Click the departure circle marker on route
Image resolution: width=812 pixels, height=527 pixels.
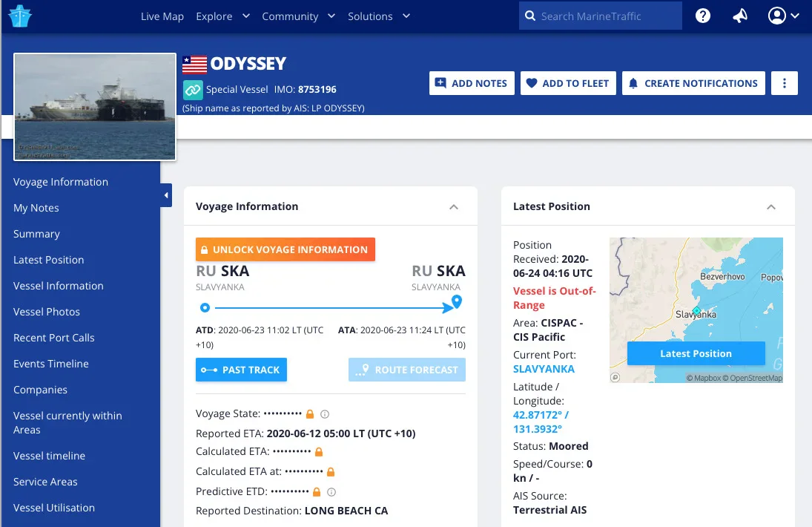pos(205,308)
